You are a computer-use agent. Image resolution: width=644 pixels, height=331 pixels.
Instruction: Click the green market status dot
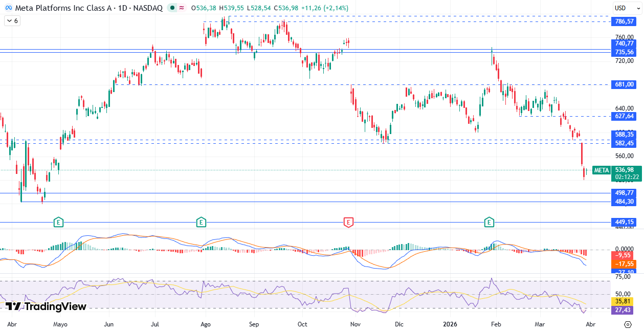point(173,8)
